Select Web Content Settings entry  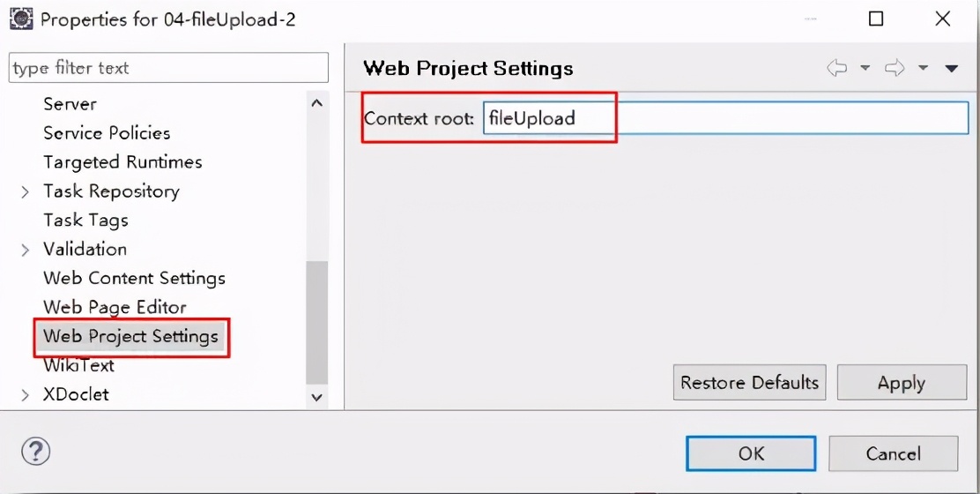tap(134, 278)
